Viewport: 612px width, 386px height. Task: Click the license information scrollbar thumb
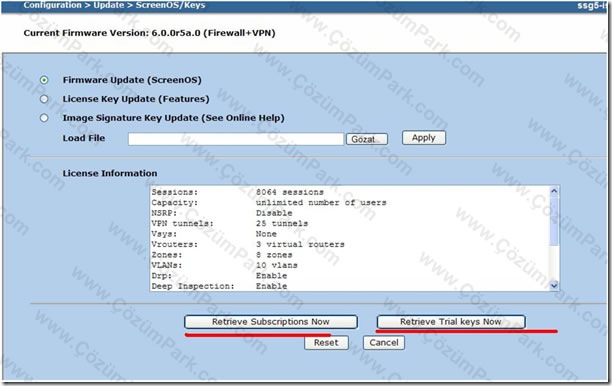tap(554, 221)
